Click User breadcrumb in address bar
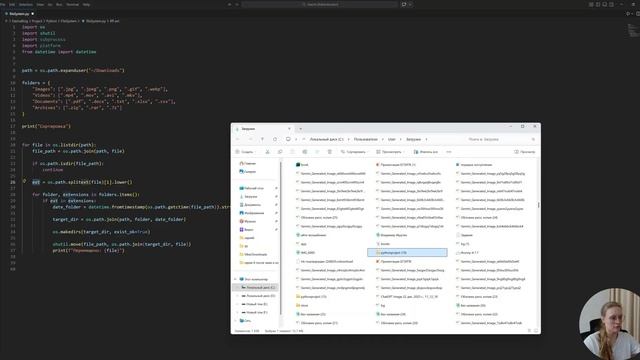Viewport: 640px width, 360px height. pos(391,140)
